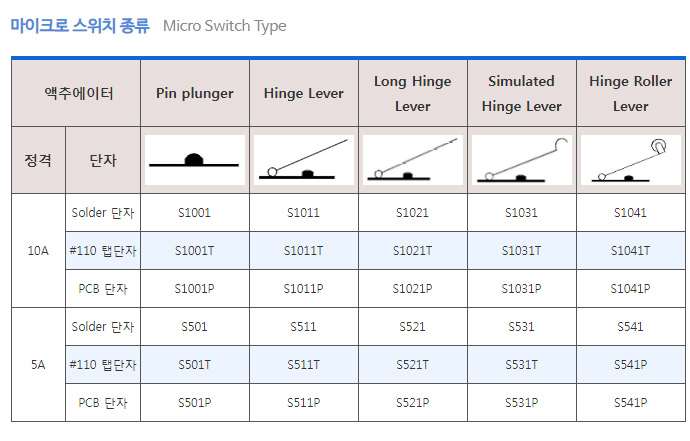This screenshot has width=690, height=441.
Task: Click the 10A rating cell
Action: pos(38,251)
